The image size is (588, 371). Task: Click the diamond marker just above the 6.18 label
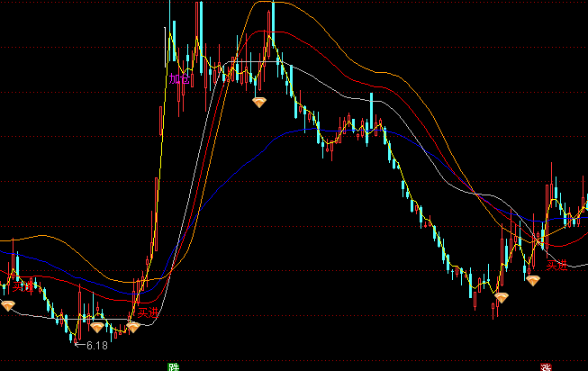pyautogui.click(x=96, y=327)
